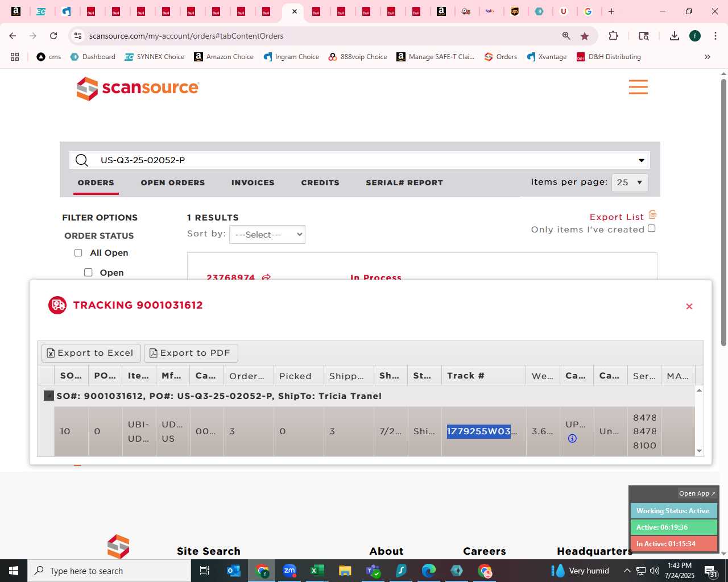Image resolution: width=728 pixels, height=582 pixels.
Task: Open the Dashboard bookmark
Action: click(93, 57)
